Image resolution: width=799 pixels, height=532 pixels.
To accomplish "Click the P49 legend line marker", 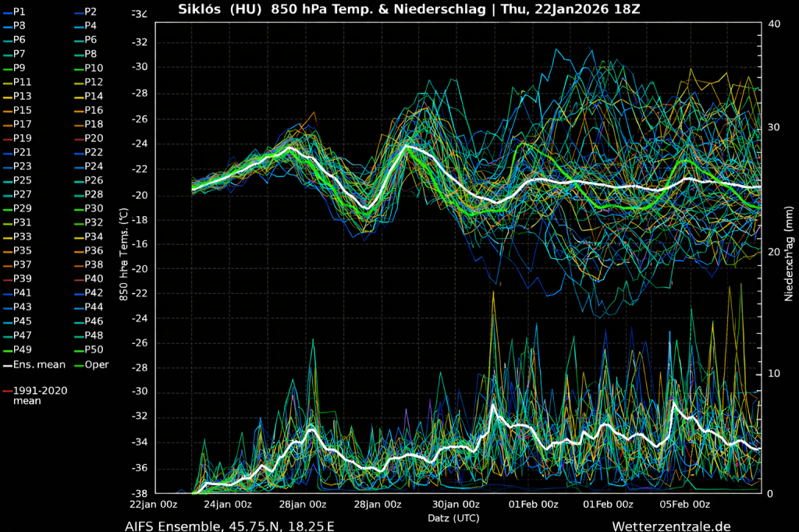I will 7,349.
